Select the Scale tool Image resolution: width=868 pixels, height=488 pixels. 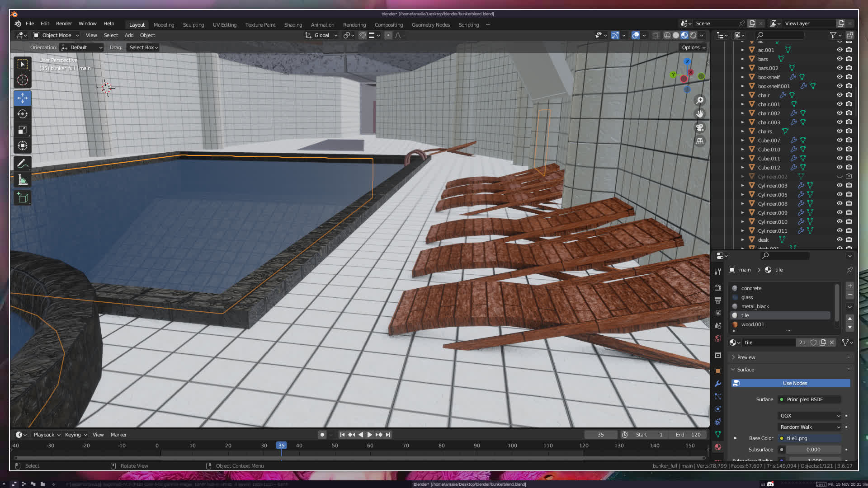coord(23,130)
